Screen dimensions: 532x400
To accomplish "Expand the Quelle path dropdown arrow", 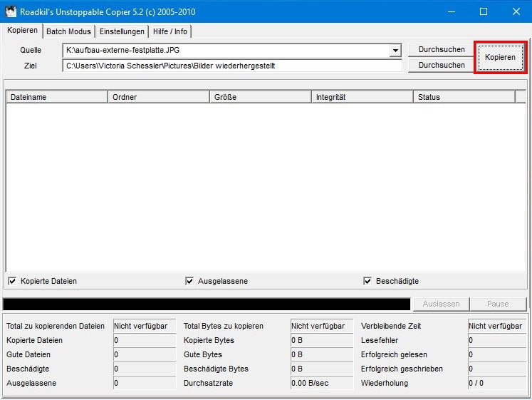I will pos(395,50).
